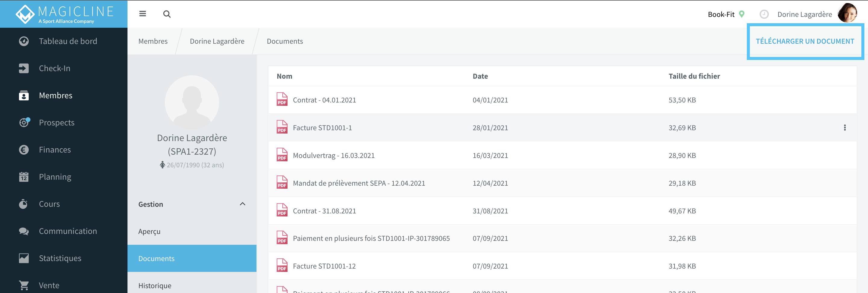Open Dorine Lagardère's user avatar photo
This screenshot has height=293, width=868.
pos(848,14)
